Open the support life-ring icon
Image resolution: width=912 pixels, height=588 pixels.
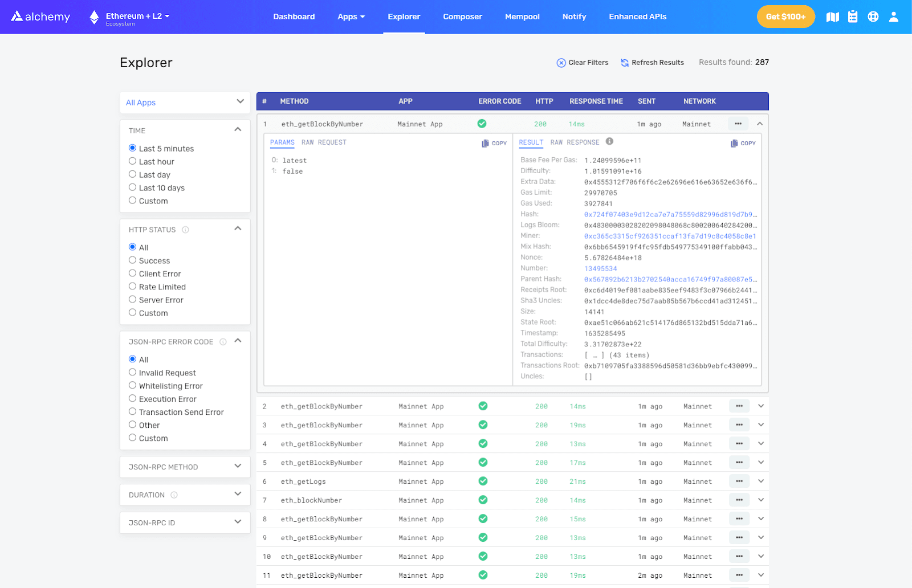click(x=873, y=17)
